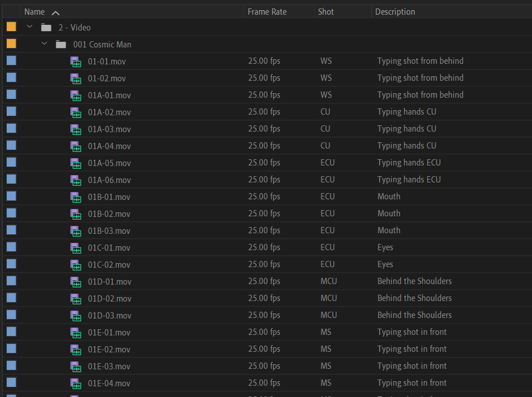Click the clip icon for 01A-06.mov
The height and width of the screenshot is (397, 532).
(x=76, y=180)
